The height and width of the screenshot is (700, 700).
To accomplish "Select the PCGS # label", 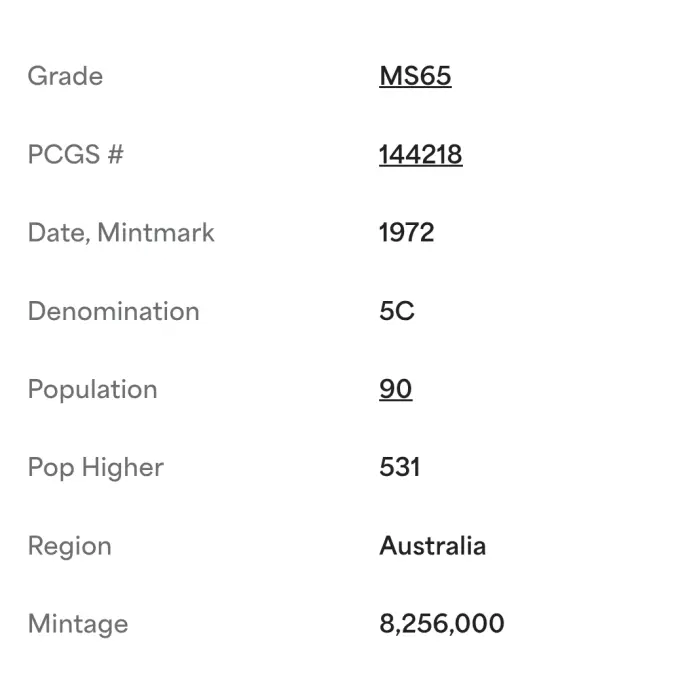I will click(75, 154).
